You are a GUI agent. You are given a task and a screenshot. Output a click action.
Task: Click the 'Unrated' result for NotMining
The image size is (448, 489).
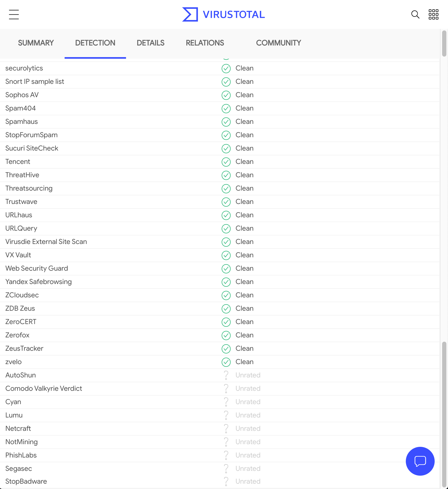click(248, 442)
